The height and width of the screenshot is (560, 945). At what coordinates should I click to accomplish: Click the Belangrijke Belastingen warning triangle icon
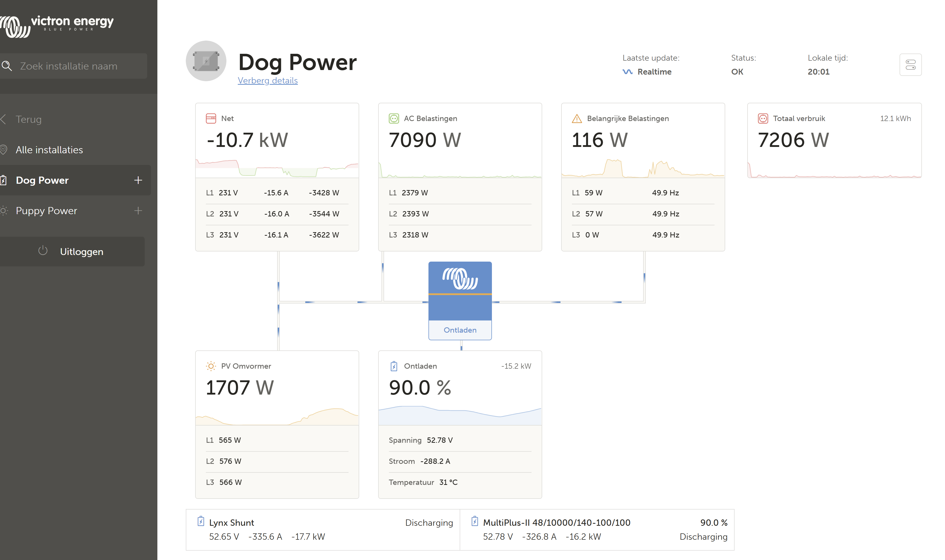pyautogui.click(x=577, y=118)
